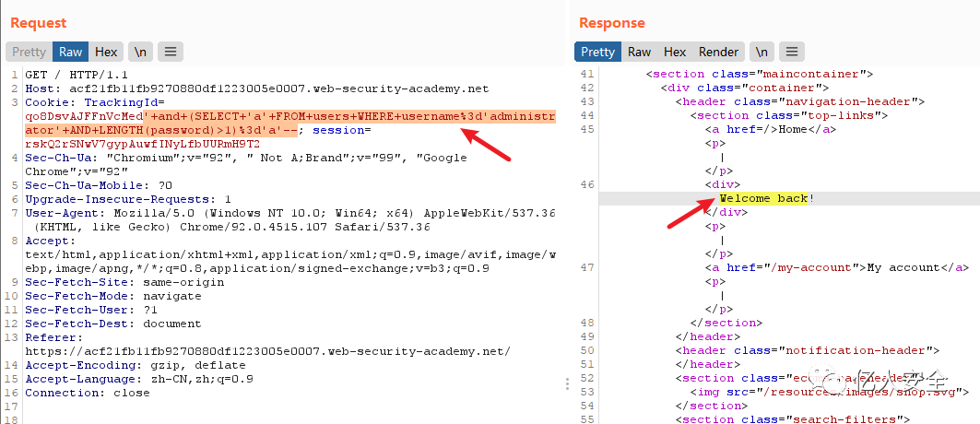Open the Response panel hamburger options menu
980x424 pixels.
tap(792, 52)
